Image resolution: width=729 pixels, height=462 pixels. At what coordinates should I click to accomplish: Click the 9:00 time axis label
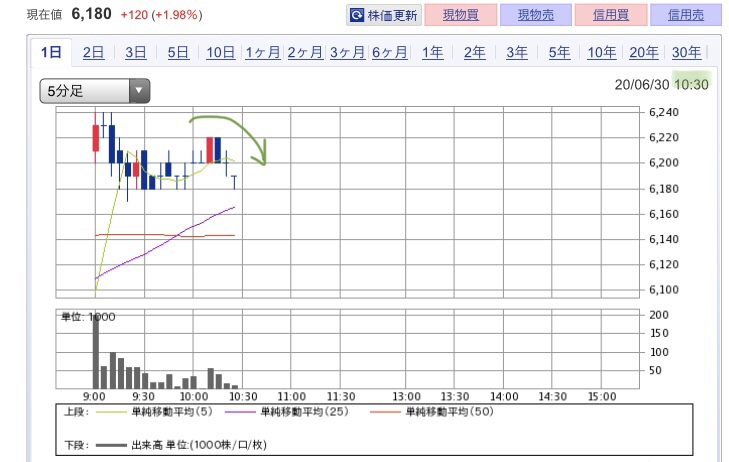94,396
